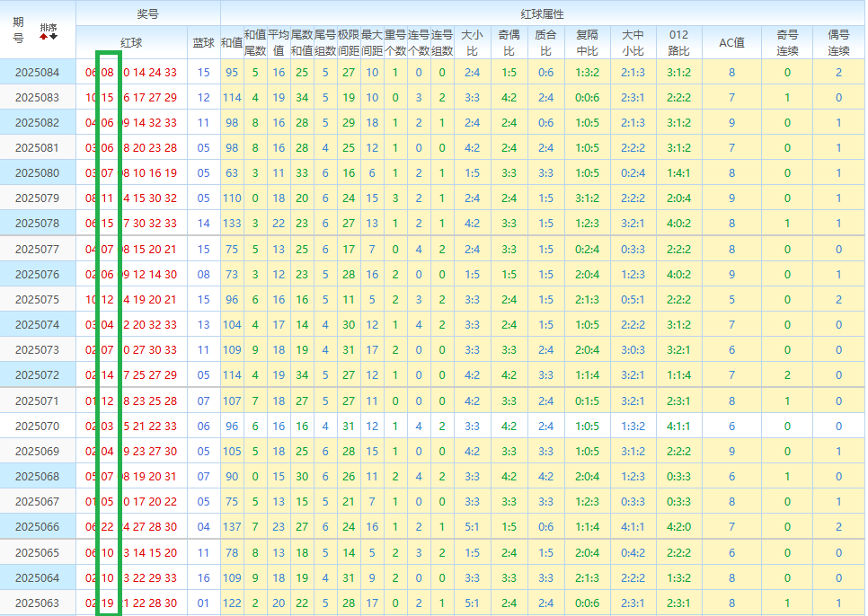
Task: Click the AC值 column header
Action: click(731, 42)
